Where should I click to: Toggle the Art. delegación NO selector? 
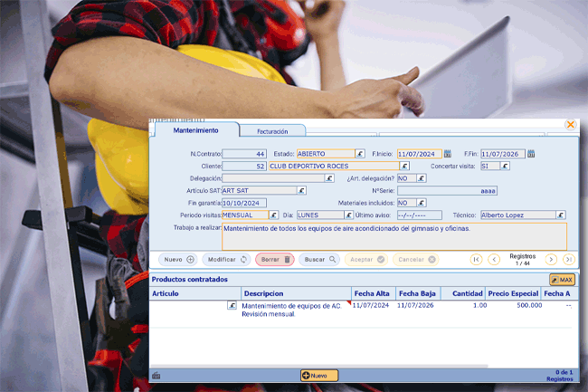(422, 178)
